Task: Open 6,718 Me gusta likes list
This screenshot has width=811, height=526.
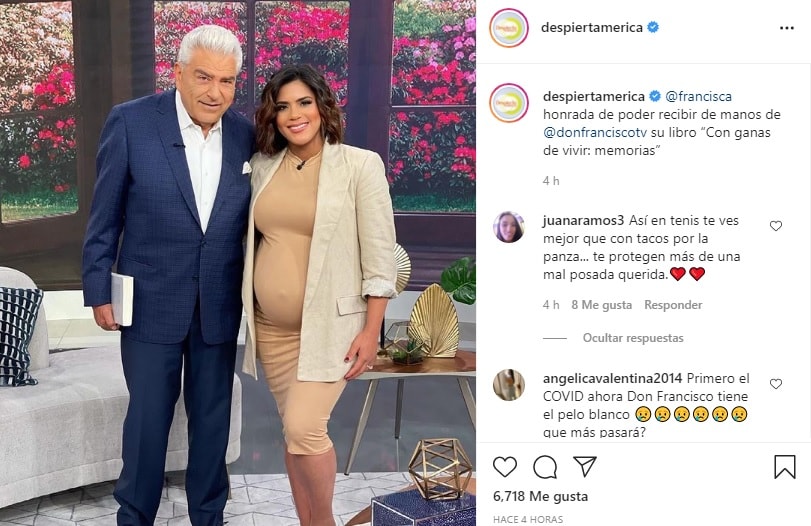Action: click(540, 497)
